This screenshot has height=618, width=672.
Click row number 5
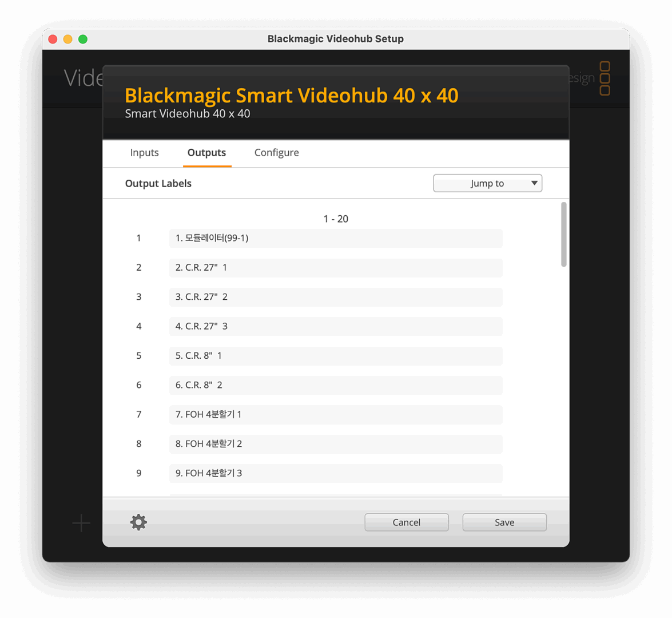click(x=139, y=355)
